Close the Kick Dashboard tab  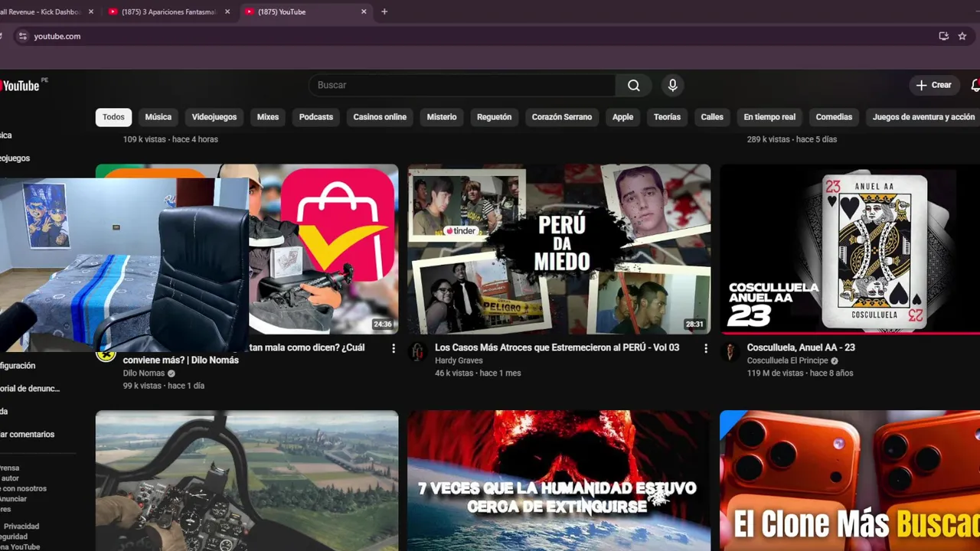[91, 11]
